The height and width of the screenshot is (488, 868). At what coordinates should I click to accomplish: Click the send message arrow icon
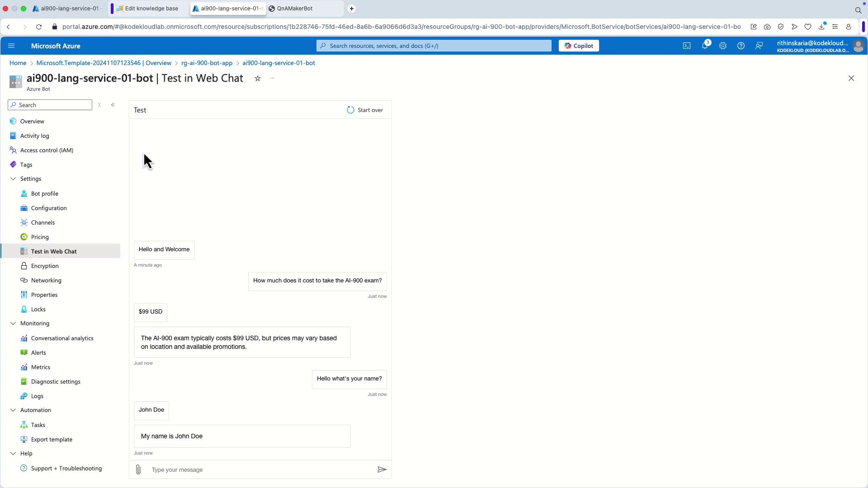382,470
